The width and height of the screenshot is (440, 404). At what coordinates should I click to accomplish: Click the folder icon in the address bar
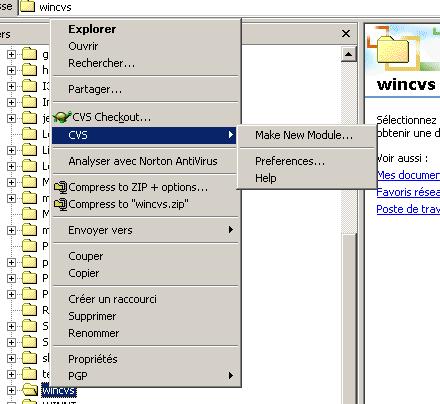(x=27, y=6)
